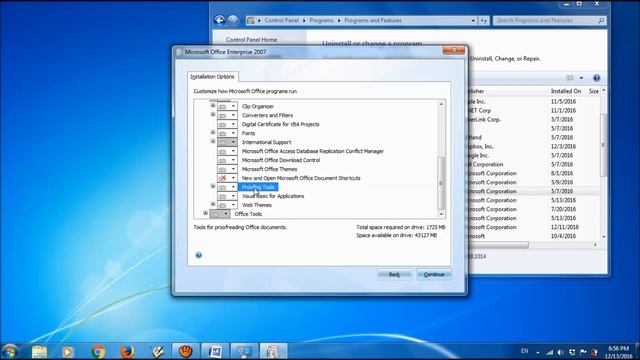Click the feature tree vertical scrollbar thumb
This screenshot has width=640, height=360.
pos(441,183)
